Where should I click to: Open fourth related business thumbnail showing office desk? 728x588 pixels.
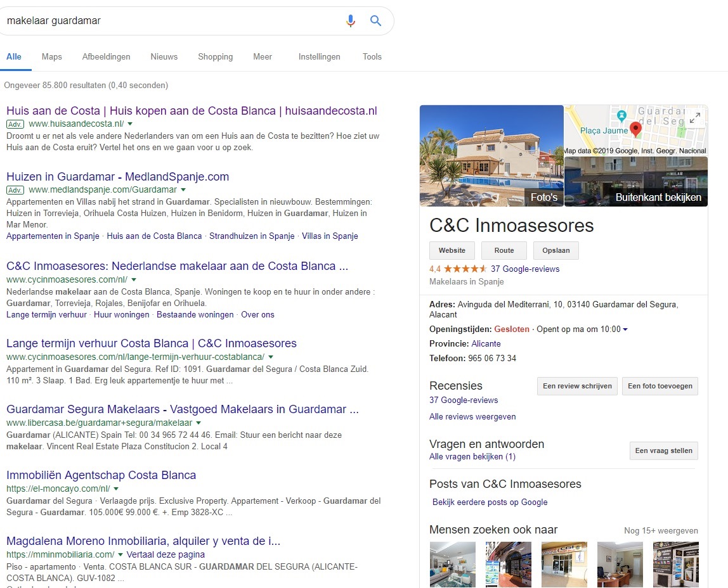click(620, 565)
